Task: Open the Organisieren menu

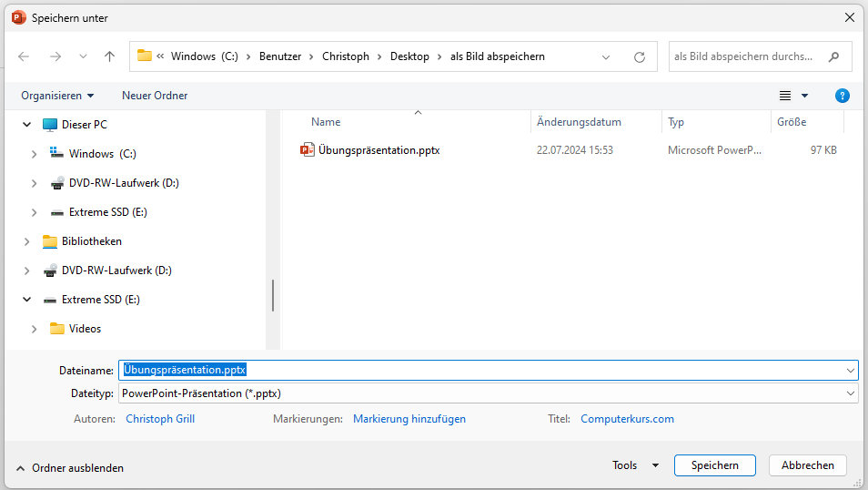Action: 57,96
